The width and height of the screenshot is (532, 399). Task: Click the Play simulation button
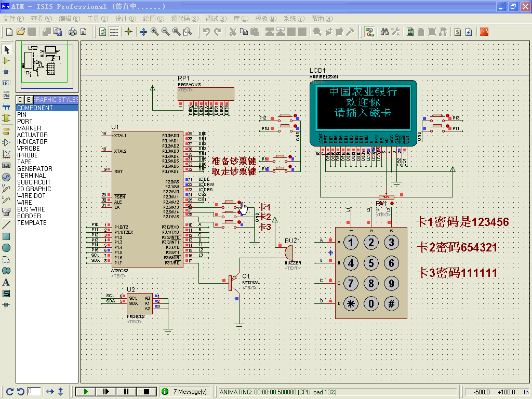tap(86, 392)
